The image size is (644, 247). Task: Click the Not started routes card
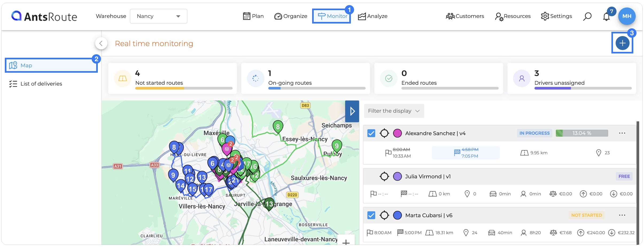coord(172,79)
